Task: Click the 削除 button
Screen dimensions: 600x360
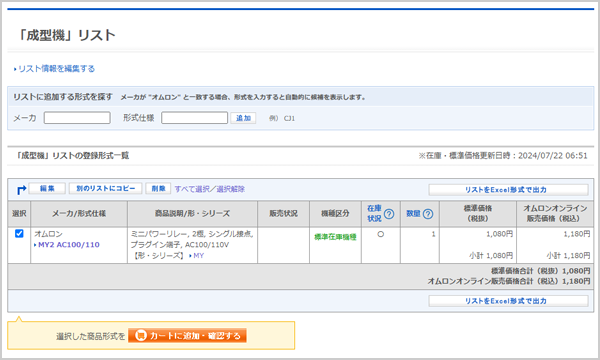Action: click(158, 189)
